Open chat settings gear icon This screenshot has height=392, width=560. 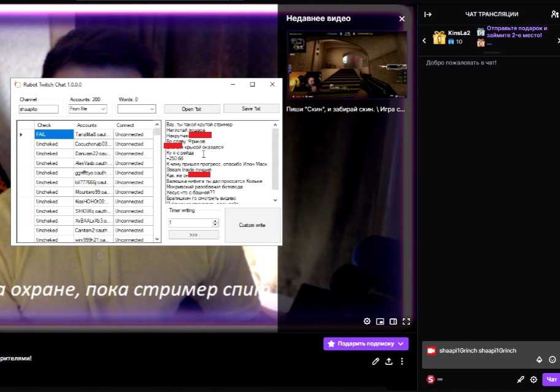coord(534,380)
